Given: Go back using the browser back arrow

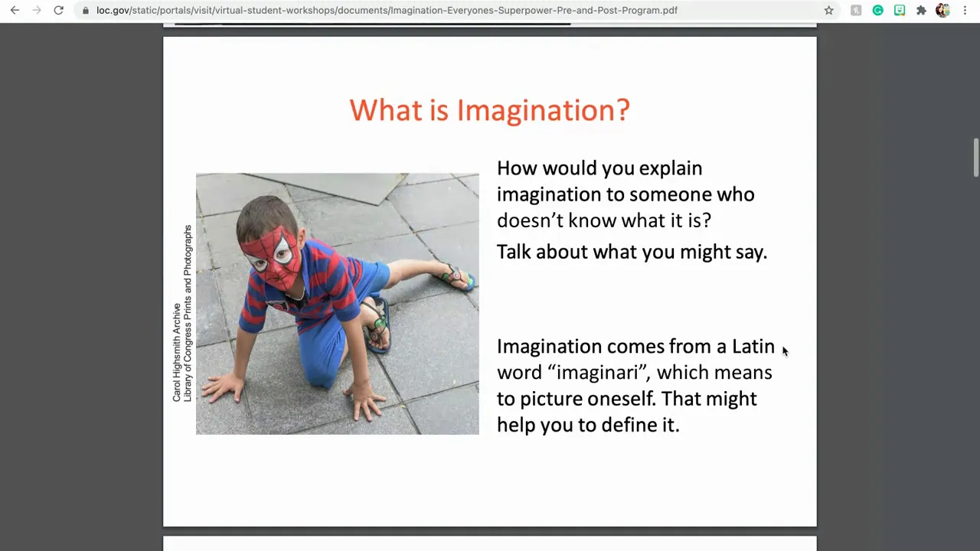Looking at the screenshot, I should 15,10.
